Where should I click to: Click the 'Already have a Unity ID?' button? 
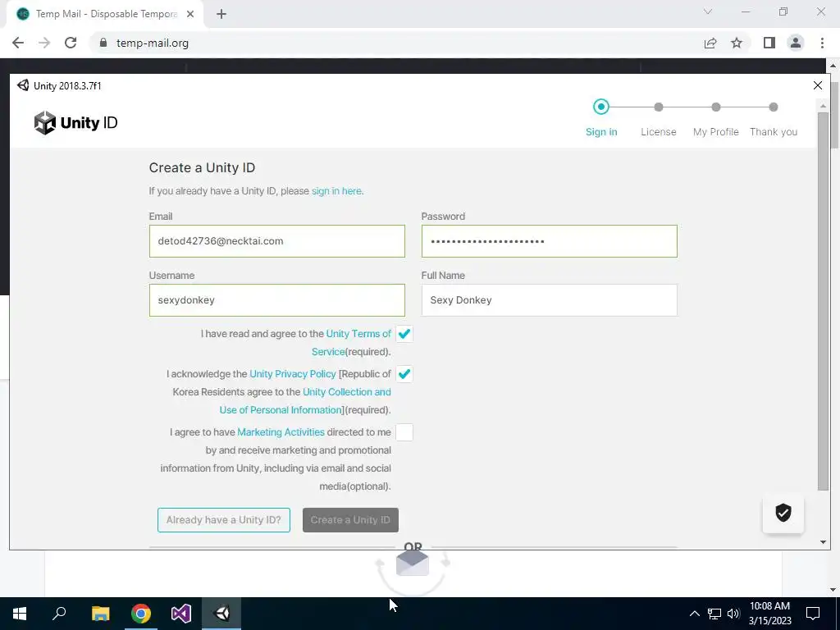coord(224,520)
